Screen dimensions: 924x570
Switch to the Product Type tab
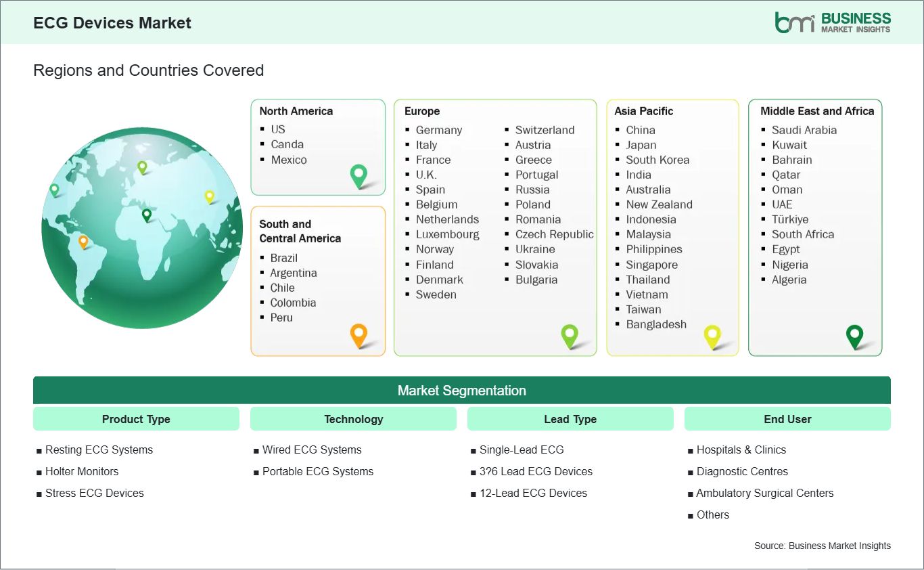pos(135,418)
